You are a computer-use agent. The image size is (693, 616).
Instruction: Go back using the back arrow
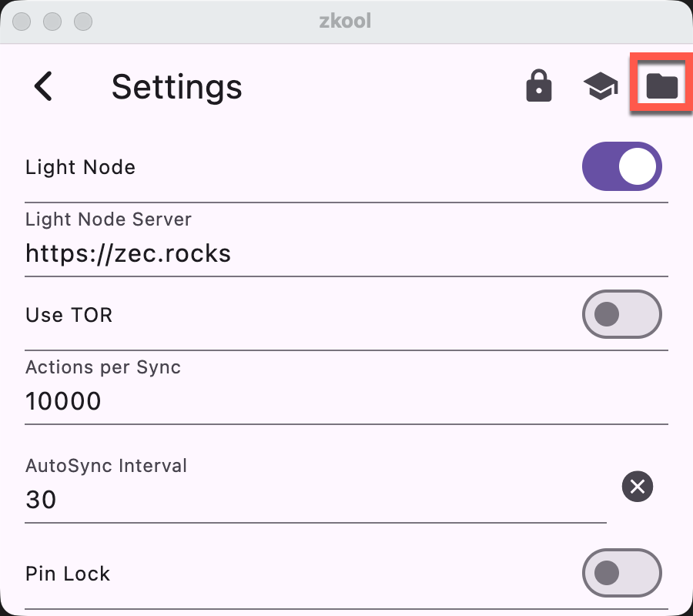click(44, 86)
